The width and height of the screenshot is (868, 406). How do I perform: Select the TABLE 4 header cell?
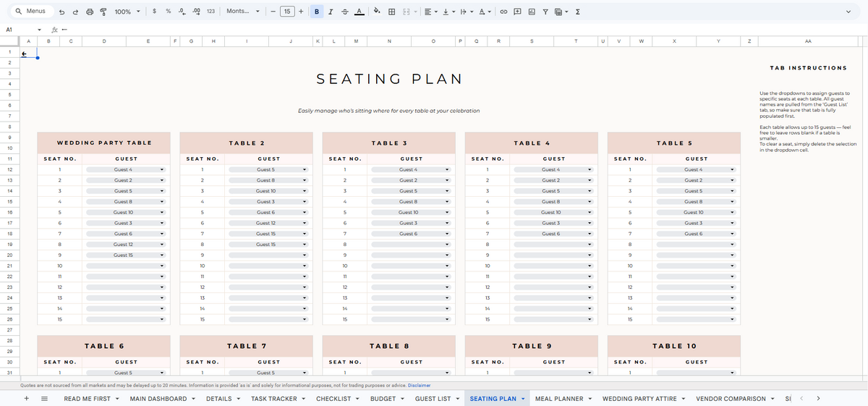pos(532,143)
